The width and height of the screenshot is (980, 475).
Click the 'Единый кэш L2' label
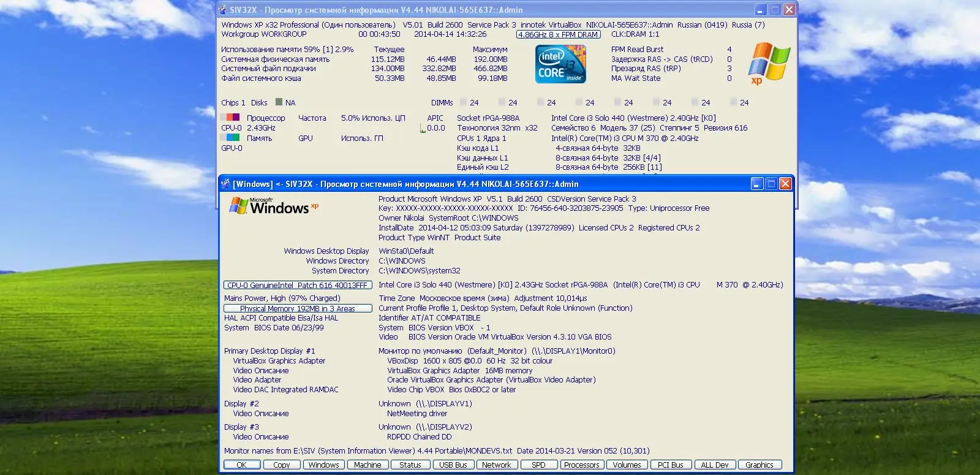point(483,167)
